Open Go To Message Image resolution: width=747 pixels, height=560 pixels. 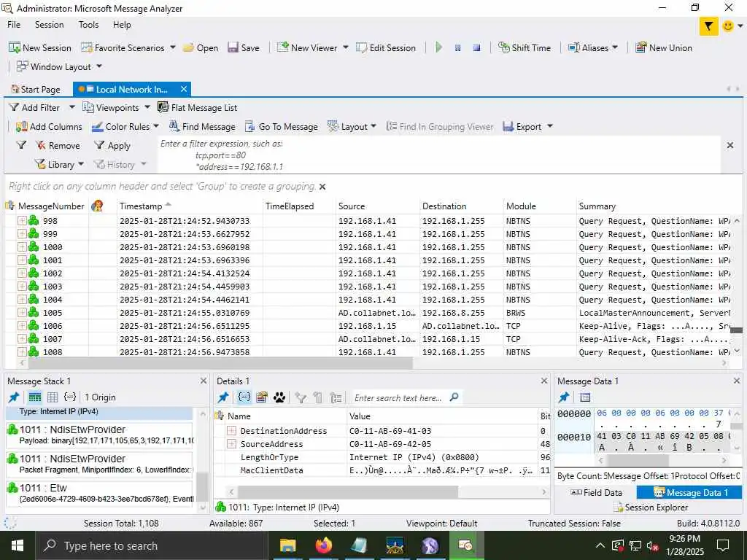click(x=281, y=127)
